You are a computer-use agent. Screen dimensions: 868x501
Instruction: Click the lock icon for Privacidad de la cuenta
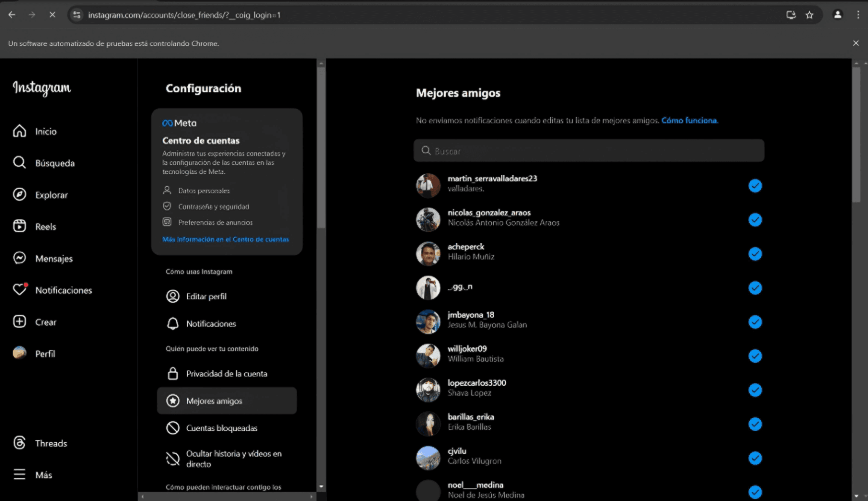click(173, 373)
